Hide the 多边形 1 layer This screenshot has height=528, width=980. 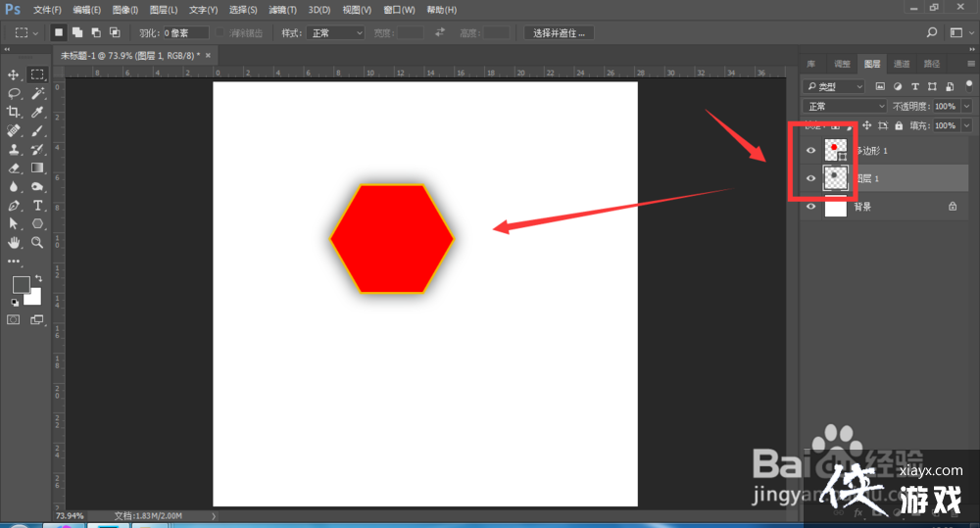click(810, 151)
